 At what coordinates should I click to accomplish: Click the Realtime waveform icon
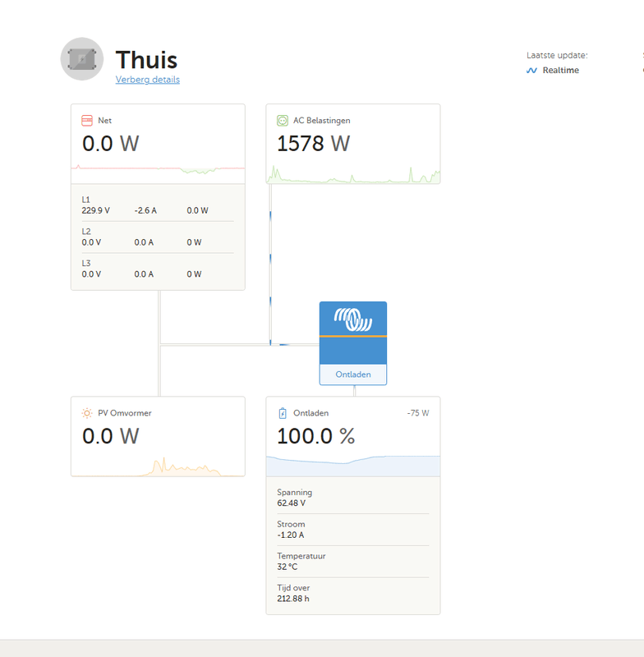pyautogui.click(x=531, y=71)
